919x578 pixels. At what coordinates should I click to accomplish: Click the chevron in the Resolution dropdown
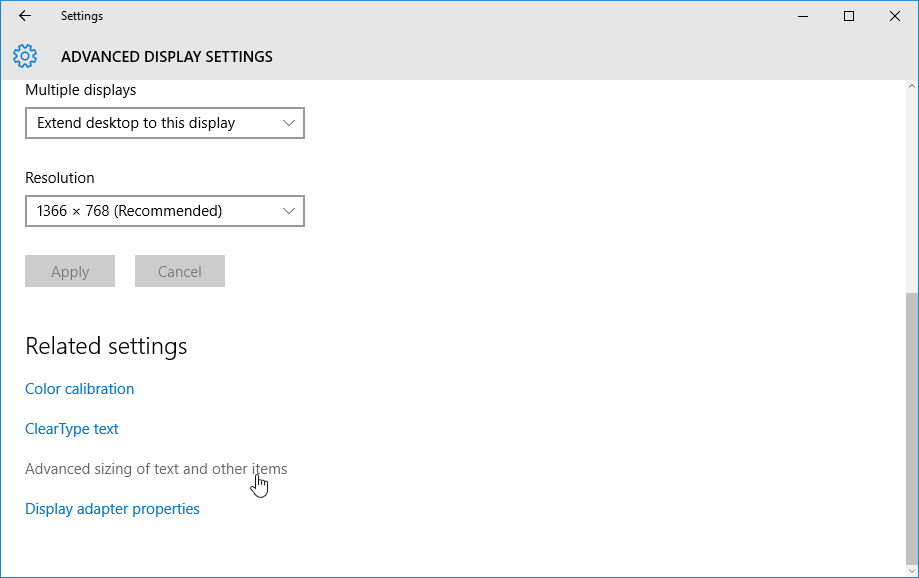pos(288,211)
